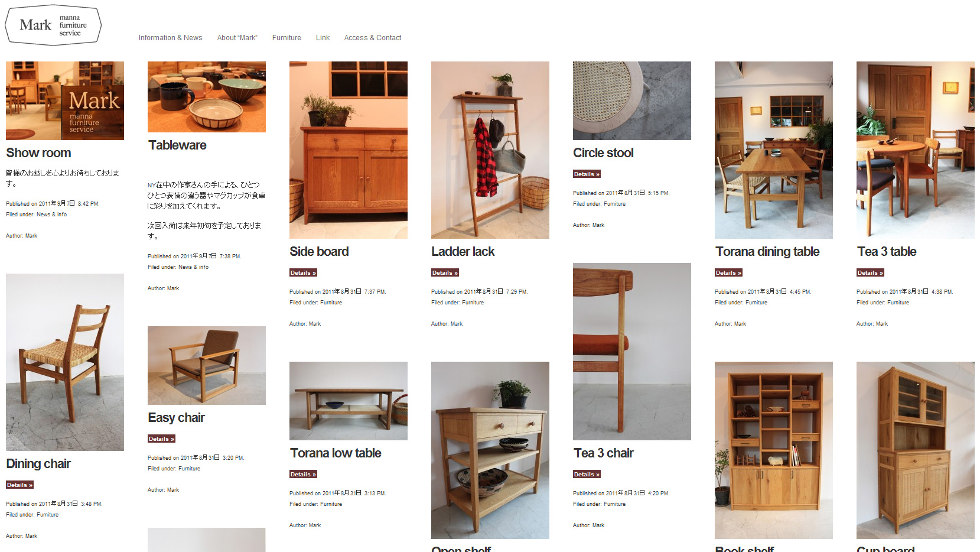Click Details button under Circle stool
980x552 pixels.
587,174
